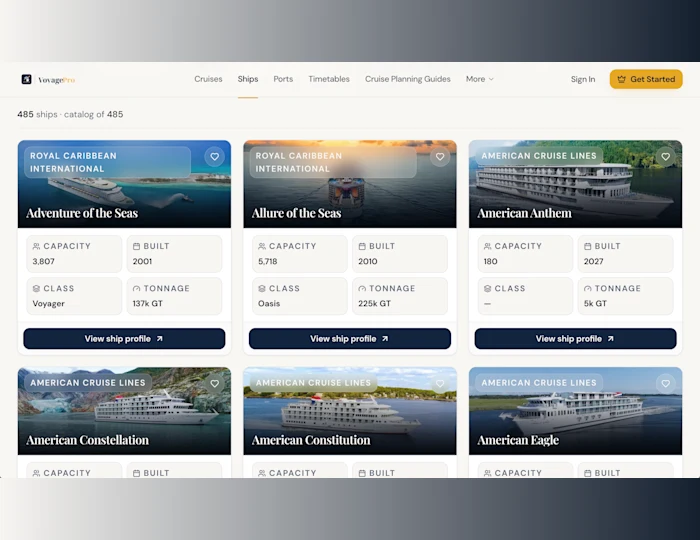Click the capacity people icon on Adventure of the Seas

point(36,246)
